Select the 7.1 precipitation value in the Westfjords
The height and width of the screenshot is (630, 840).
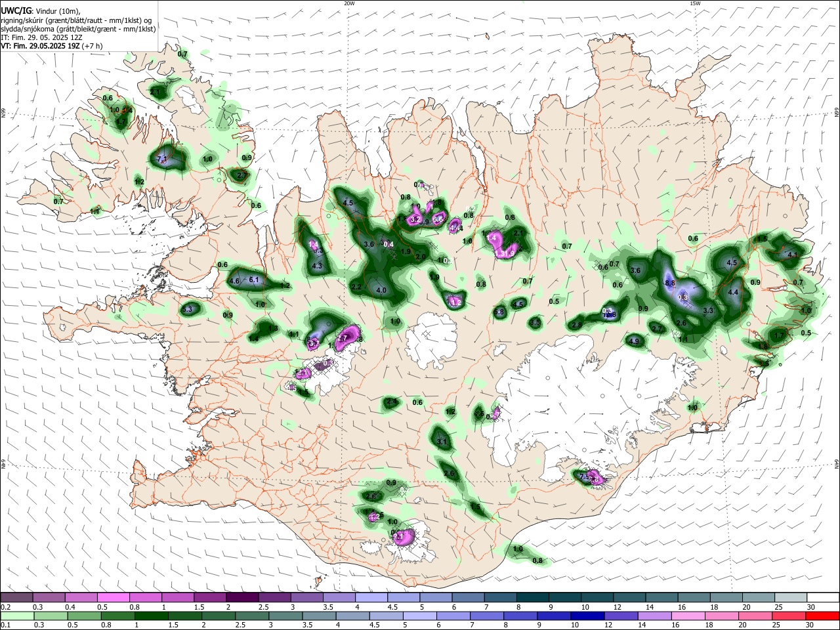tap(163, 158)
